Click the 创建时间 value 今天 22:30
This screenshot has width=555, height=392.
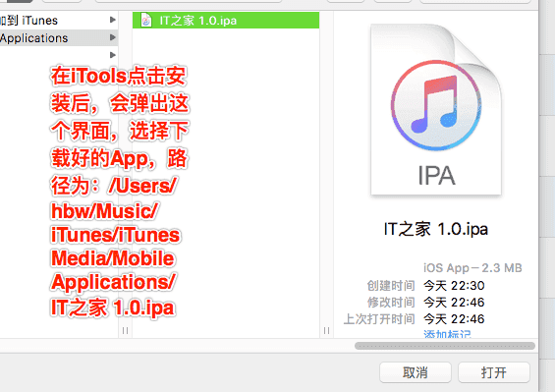[454, 286]
